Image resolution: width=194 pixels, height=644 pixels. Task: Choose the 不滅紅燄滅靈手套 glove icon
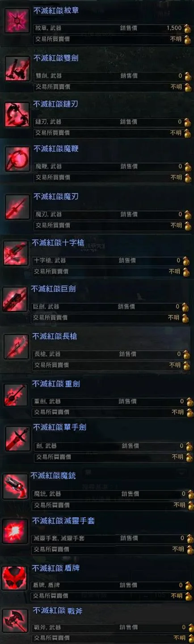click(16, 531)
